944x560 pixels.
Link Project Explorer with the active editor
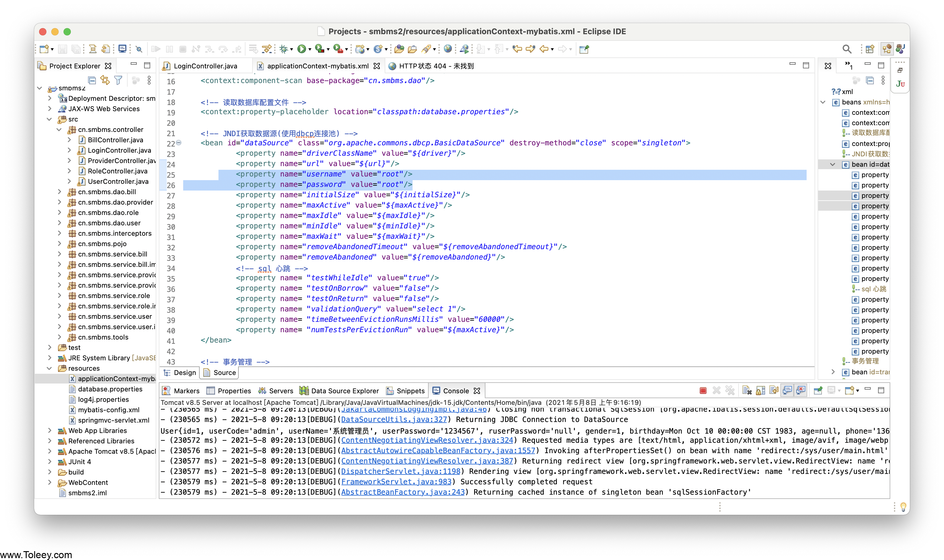(x=105, y=80)
